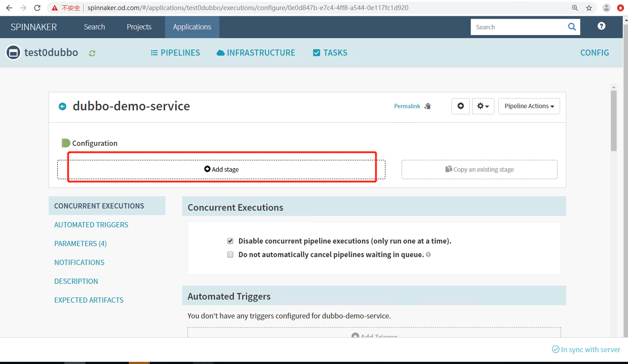Click the page vertical scrollbar
Screen dimensions: 628x364
(614, 121)
